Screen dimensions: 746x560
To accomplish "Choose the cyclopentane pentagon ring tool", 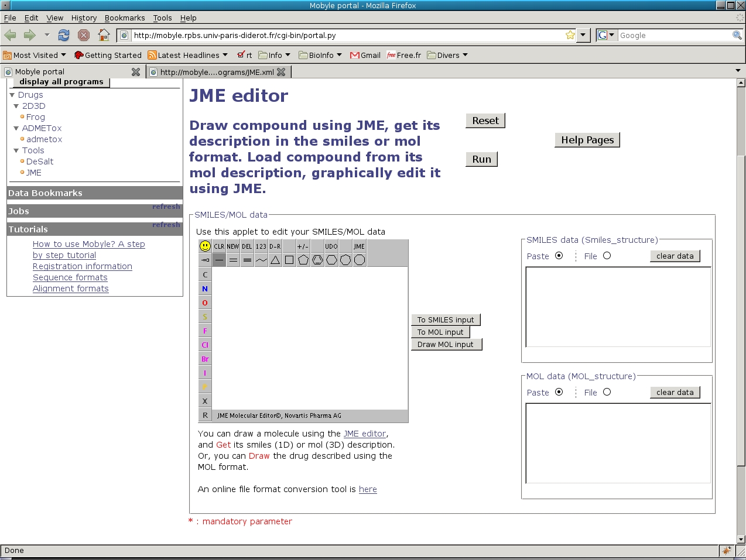I will (303, 260).
